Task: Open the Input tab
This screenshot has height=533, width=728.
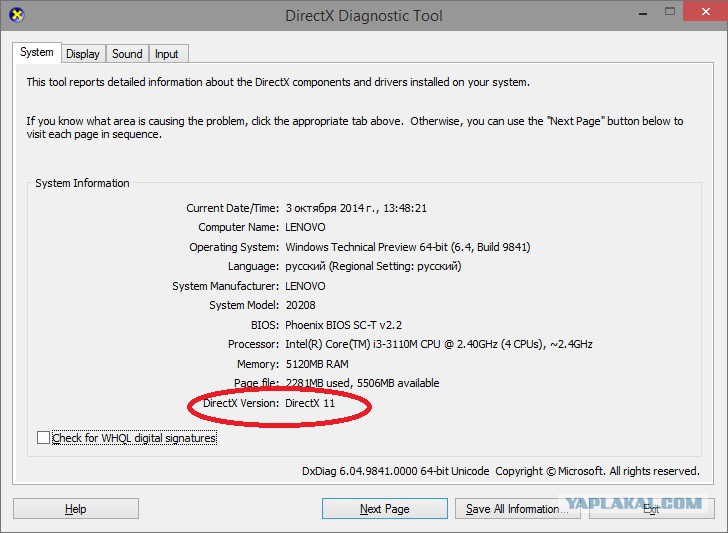Action: coord(167,54)
